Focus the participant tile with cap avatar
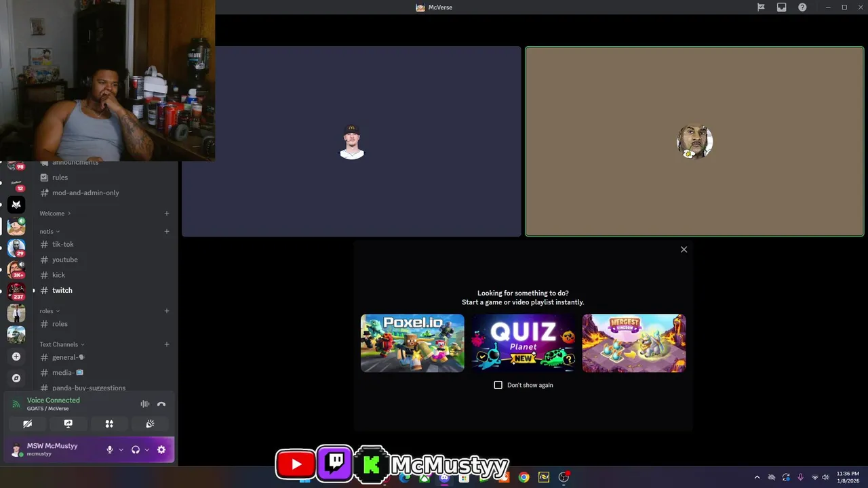The image size is (868, 488). 351,142
